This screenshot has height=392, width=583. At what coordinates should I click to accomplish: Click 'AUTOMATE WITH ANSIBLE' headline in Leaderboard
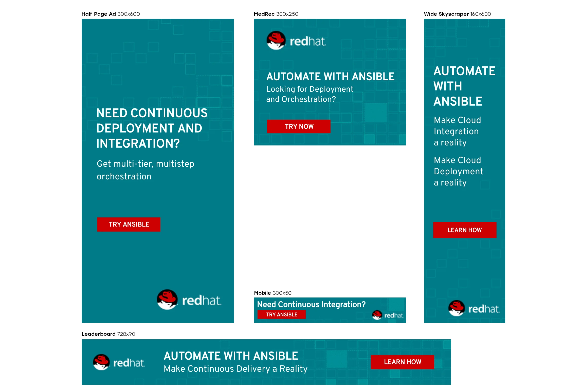point(231,356)
